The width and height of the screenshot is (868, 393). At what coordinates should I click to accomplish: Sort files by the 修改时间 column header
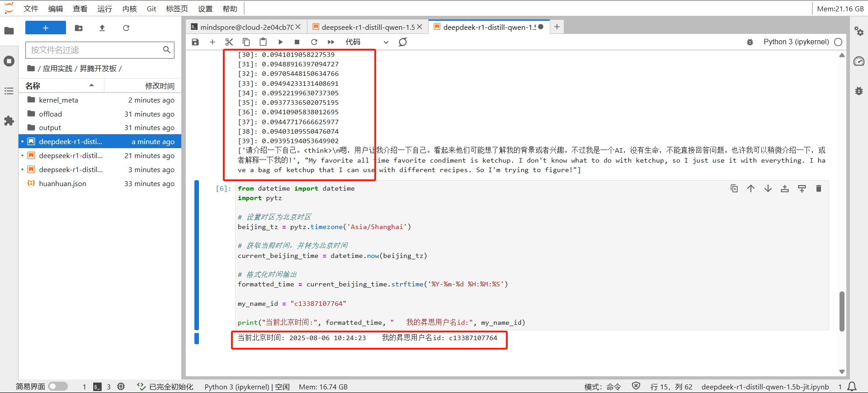(159, 86)
